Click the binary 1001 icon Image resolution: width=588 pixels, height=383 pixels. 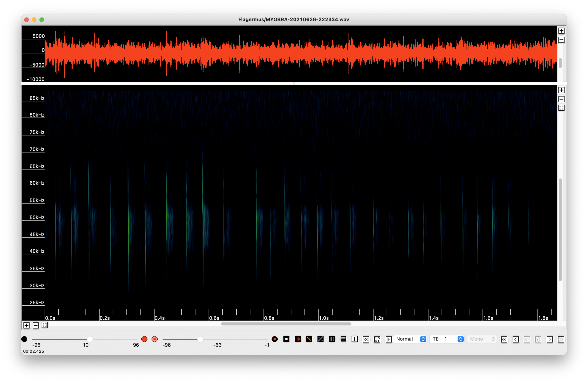tap(377, 339)
